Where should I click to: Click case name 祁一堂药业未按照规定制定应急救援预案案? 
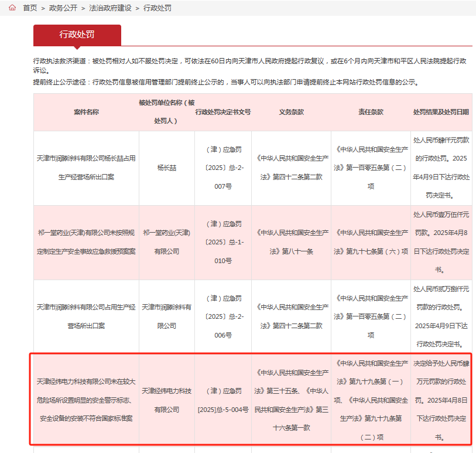86,242
